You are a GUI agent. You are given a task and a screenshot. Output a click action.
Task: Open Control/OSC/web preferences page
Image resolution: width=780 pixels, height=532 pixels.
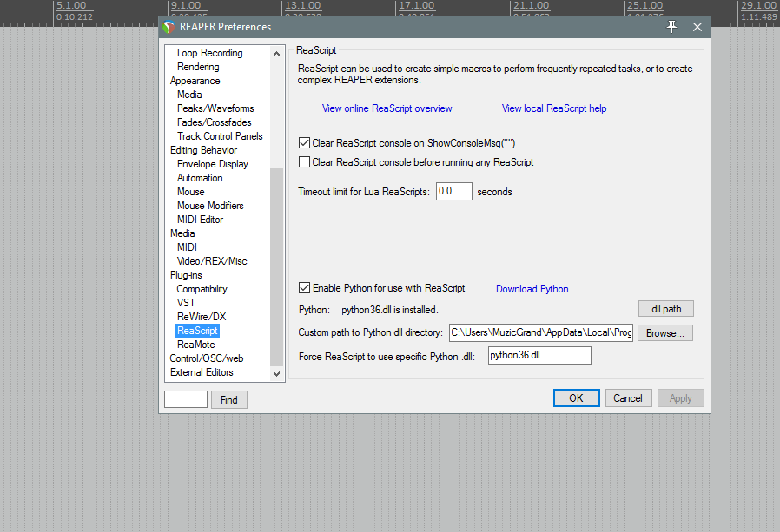tap(207, 358)
